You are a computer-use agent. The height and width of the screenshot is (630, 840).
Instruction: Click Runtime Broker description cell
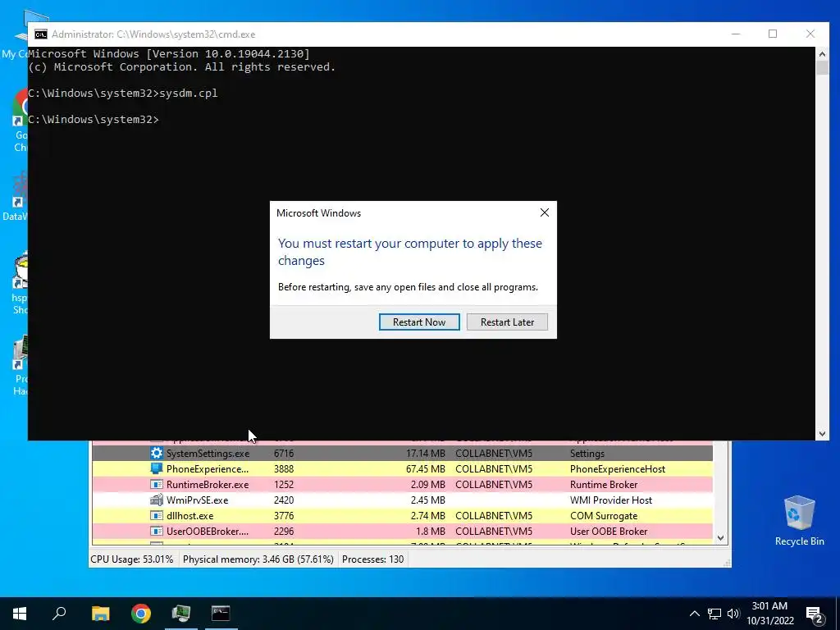pos(604,484)
